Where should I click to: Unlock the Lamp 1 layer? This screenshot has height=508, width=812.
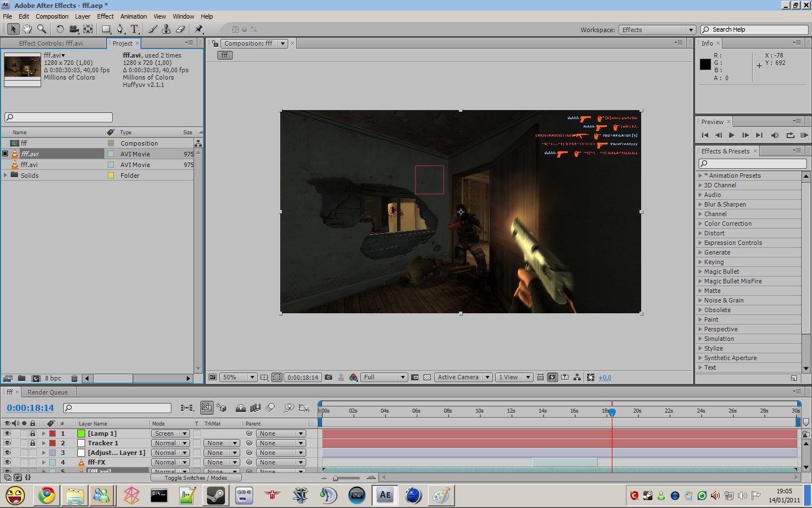pos(33,433)
